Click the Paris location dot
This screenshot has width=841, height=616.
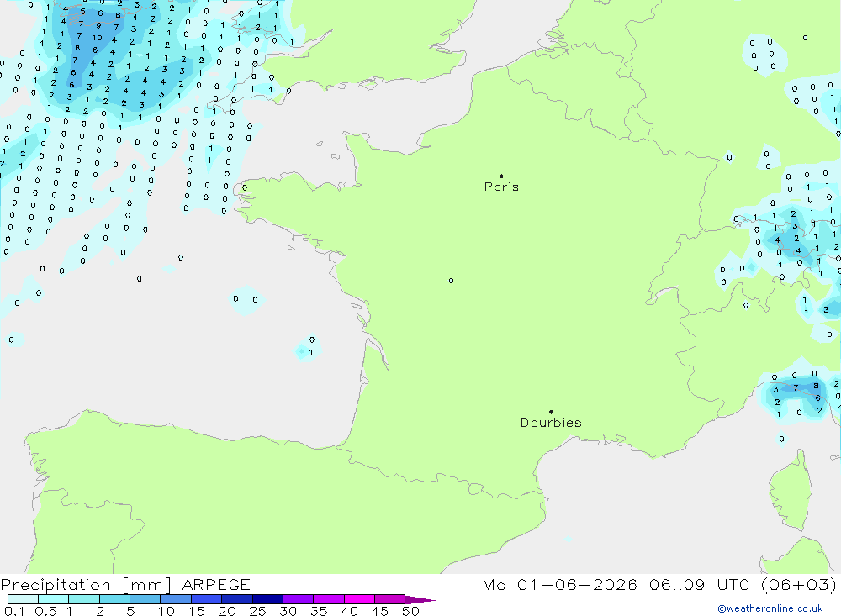(501, 176)
